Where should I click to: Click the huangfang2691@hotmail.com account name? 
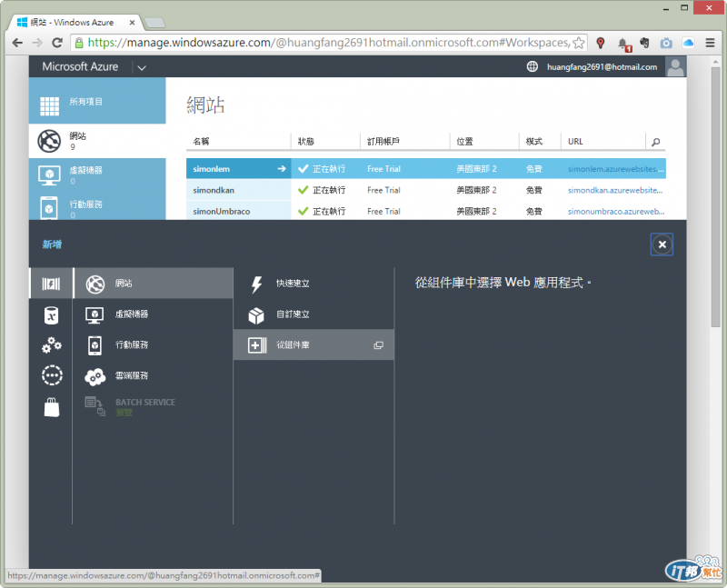click(x=602, y=66)
